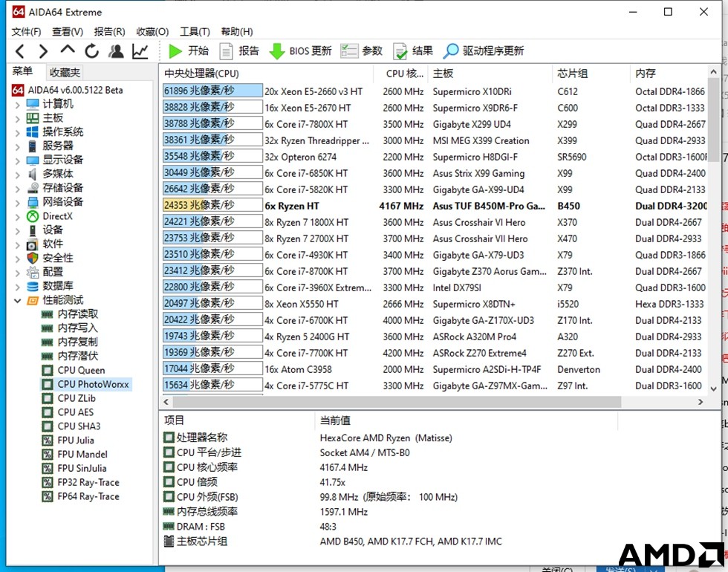728x572 pixels.
Task: Expand the 安全性 tree node
Action: pos(18,259)
